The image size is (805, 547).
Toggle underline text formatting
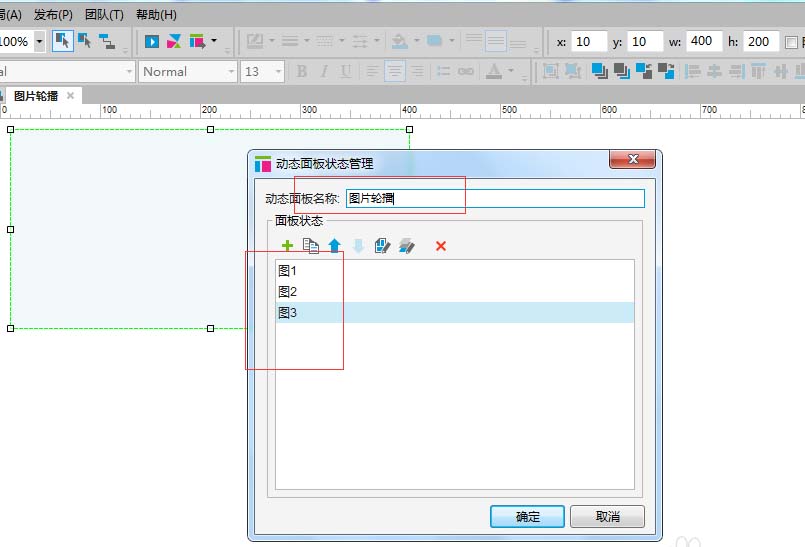[346, 71]
